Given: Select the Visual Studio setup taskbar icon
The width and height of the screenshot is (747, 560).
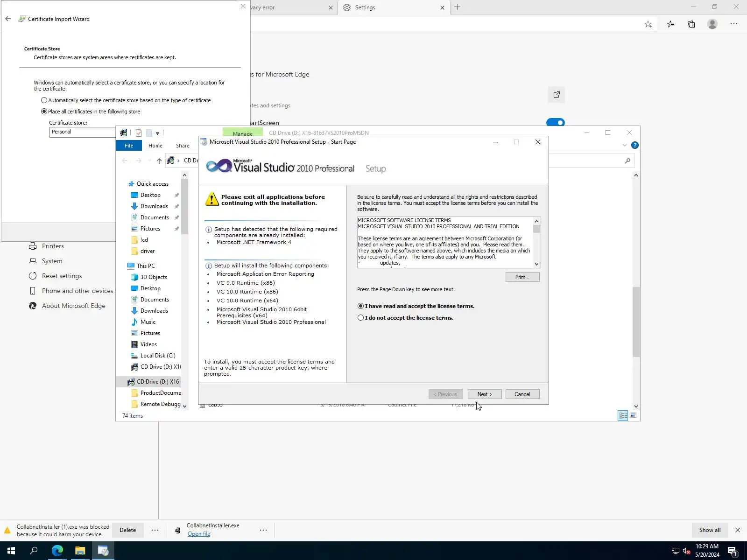Looking at the screenshot, I should tap(103, 551).
